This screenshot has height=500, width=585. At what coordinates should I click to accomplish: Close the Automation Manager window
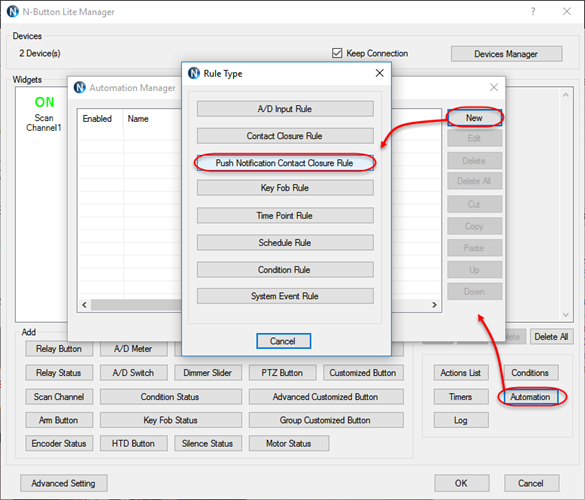point(494,87)
